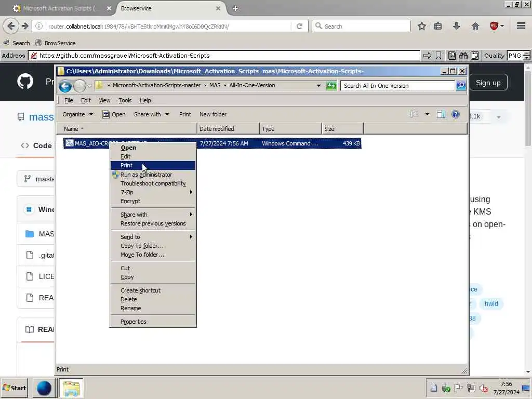Open the view options dropdown arrow
Viewport: 532px width, 399px height.
tap(427, 114)
